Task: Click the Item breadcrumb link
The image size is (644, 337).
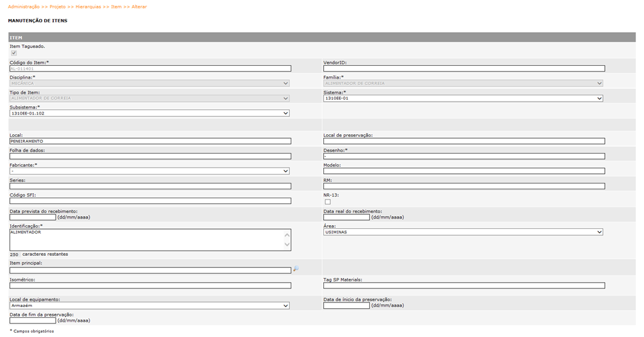Action: [x=116, y=6]
